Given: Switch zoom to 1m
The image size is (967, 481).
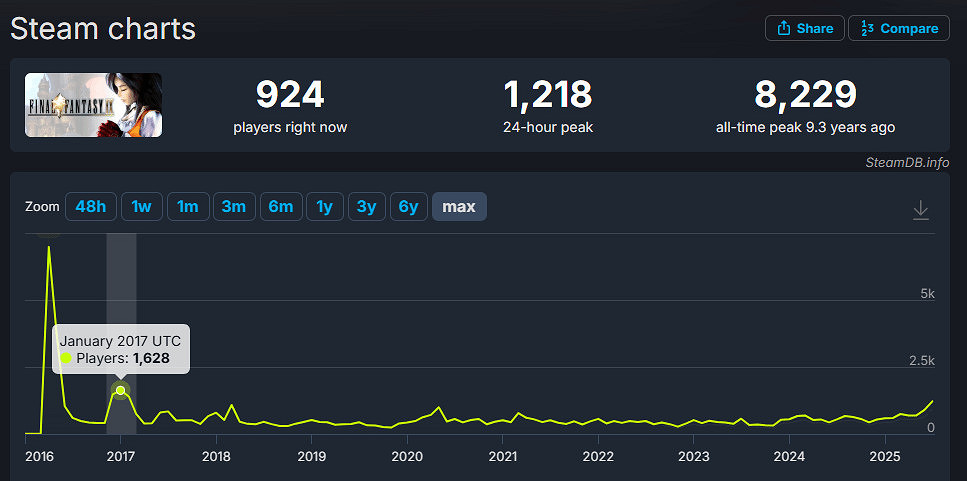Looking at the screenshot, I should pyautogui.click(x=187, y=207).
